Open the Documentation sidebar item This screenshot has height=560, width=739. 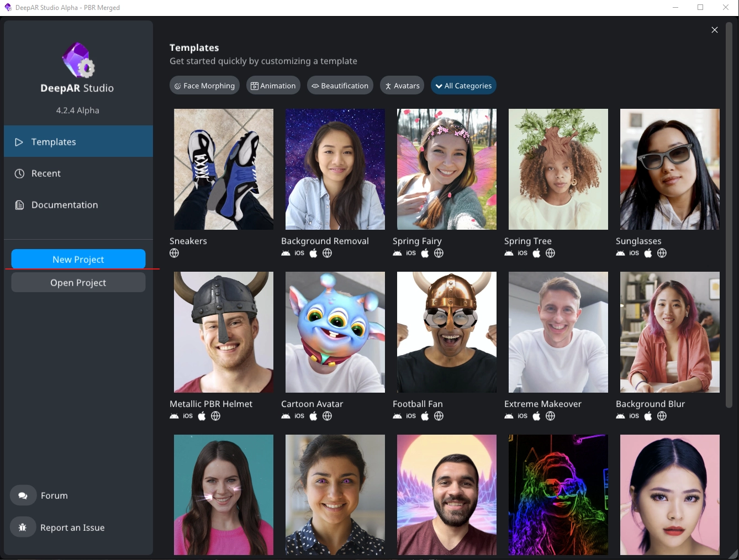pyautogui.click(x=78, y=205)
